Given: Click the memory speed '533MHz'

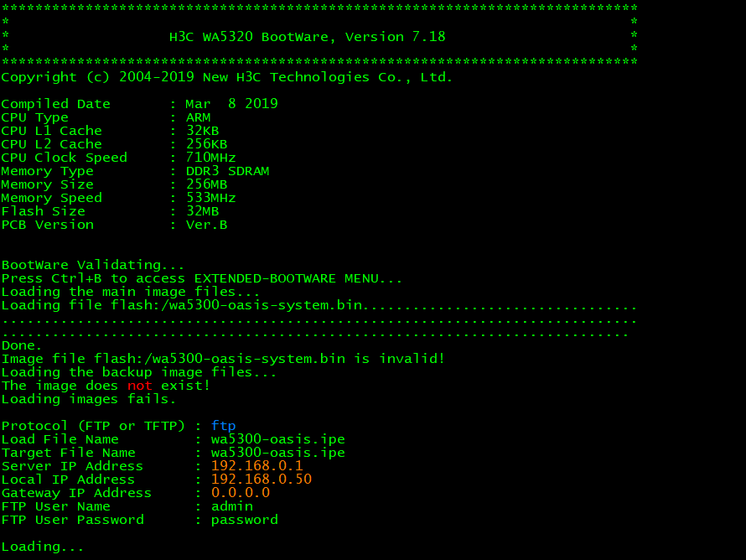Looking at the screenshot, I should pyautogui.click(x=210, y=198).
